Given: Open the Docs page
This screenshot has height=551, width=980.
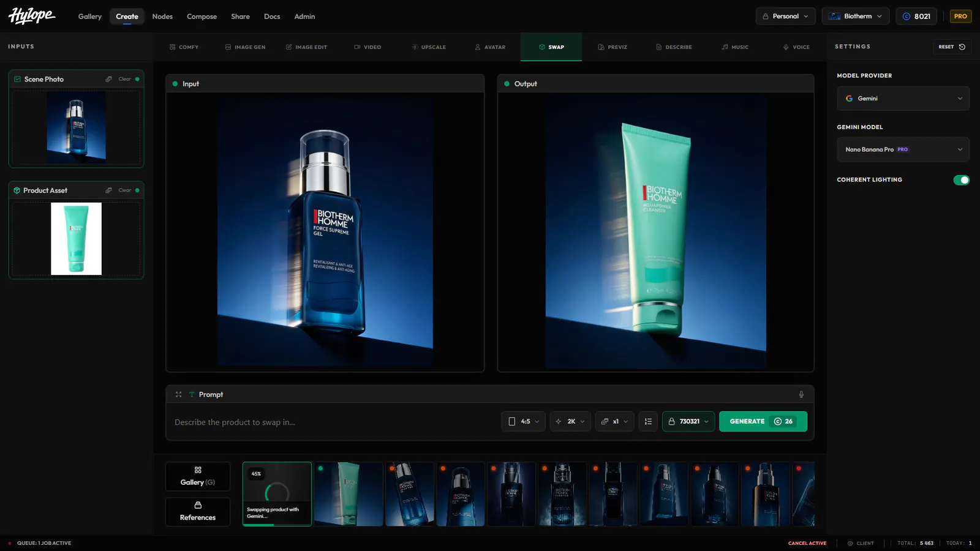Looking at the screenshot, I should pos(272,17).
